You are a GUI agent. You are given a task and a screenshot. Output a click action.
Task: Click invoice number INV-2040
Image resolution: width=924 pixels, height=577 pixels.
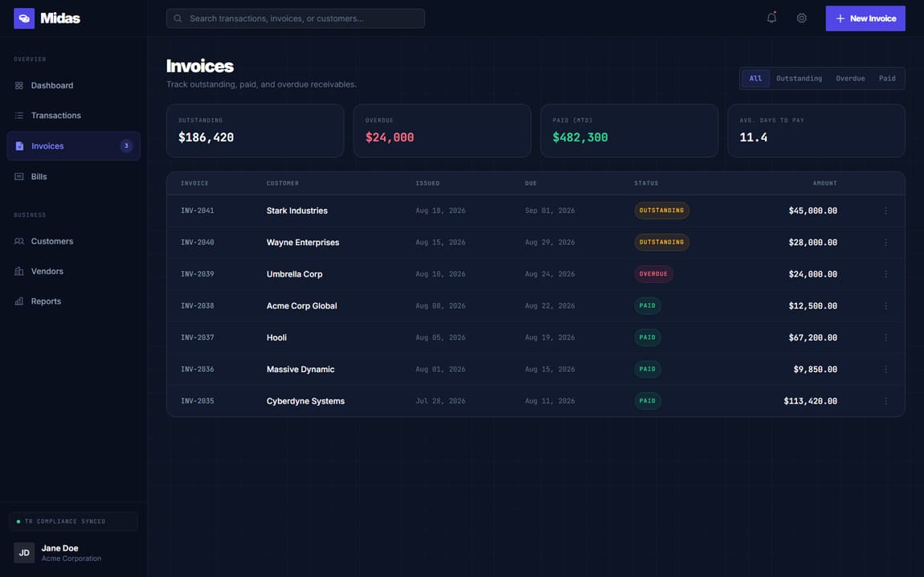point(198,242)
